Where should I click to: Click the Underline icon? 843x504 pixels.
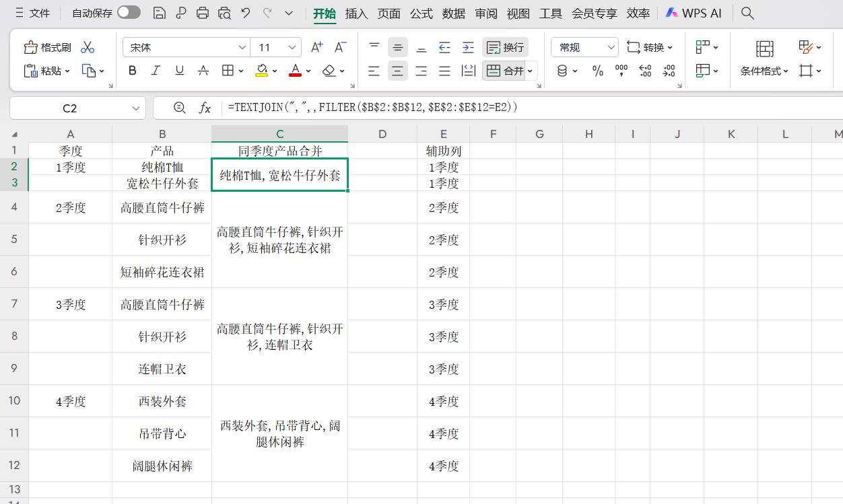point(179,70)
